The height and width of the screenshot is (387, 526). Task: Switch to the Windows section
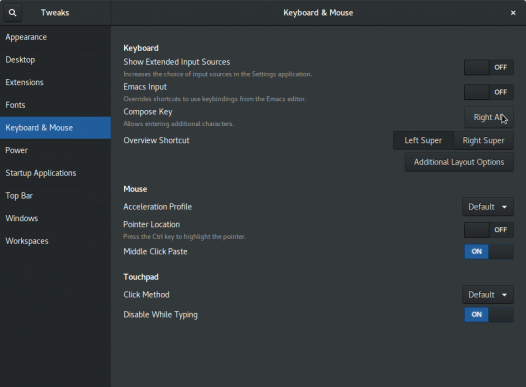(x=55, y=218)
